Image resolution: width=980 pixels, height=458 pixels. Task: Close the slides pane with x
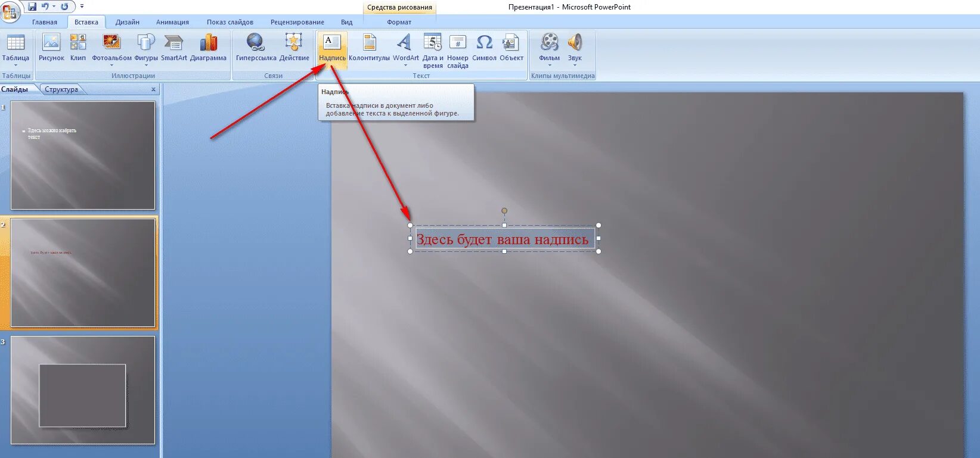click(153, 89)
